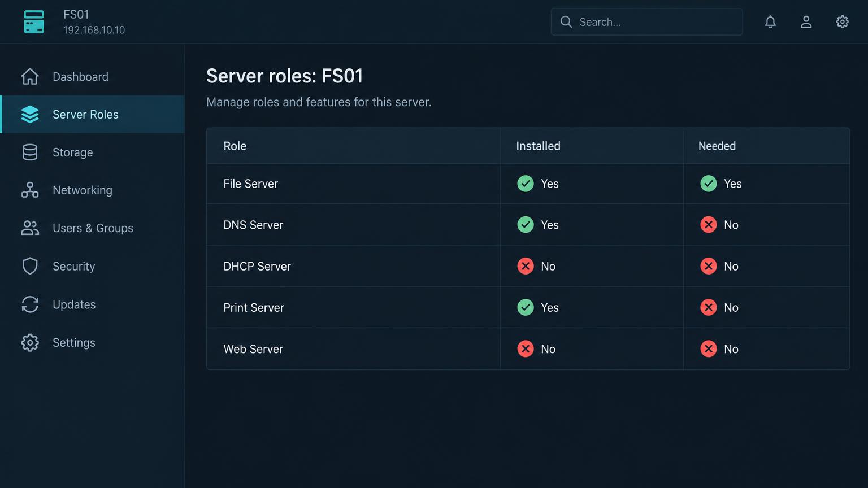Select the DNS Server role name

pyautogui.click(x=253, y=225)
